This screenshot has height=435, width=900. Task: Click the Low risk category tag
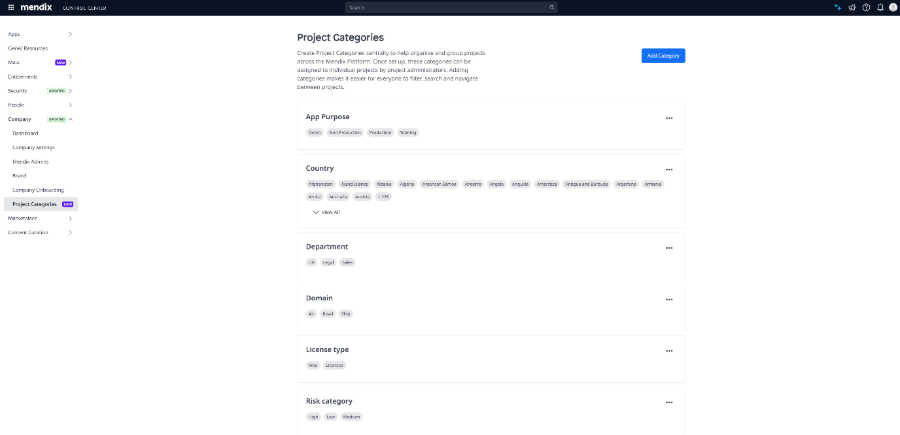point(331,417)
